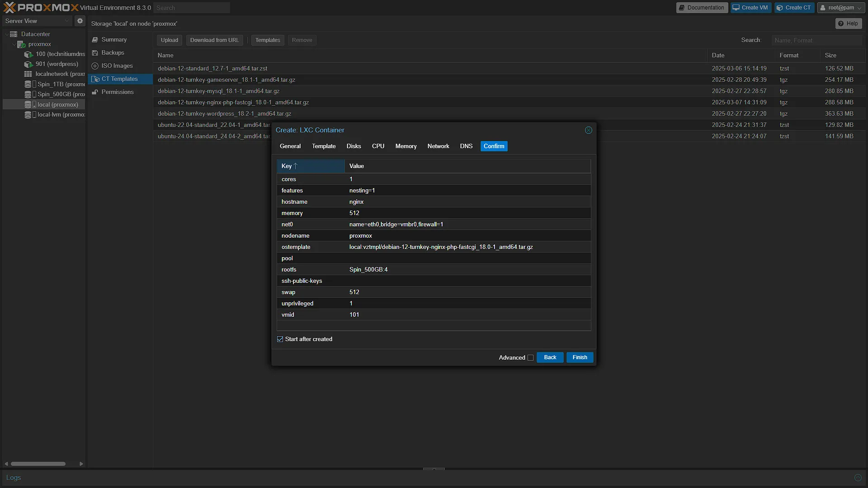Enable the Advanced checkbox
Screen dimensions: 868x488
tap(530, 358)
